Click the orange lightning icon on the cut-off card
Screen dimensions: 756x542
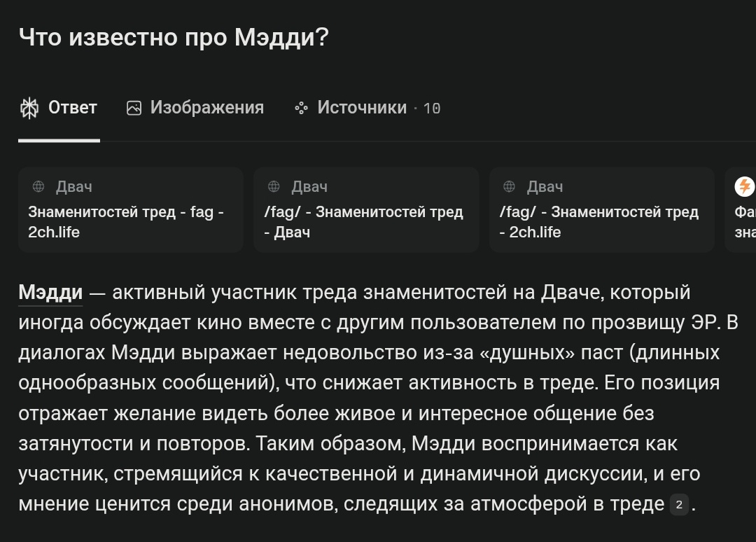[744, 186]
